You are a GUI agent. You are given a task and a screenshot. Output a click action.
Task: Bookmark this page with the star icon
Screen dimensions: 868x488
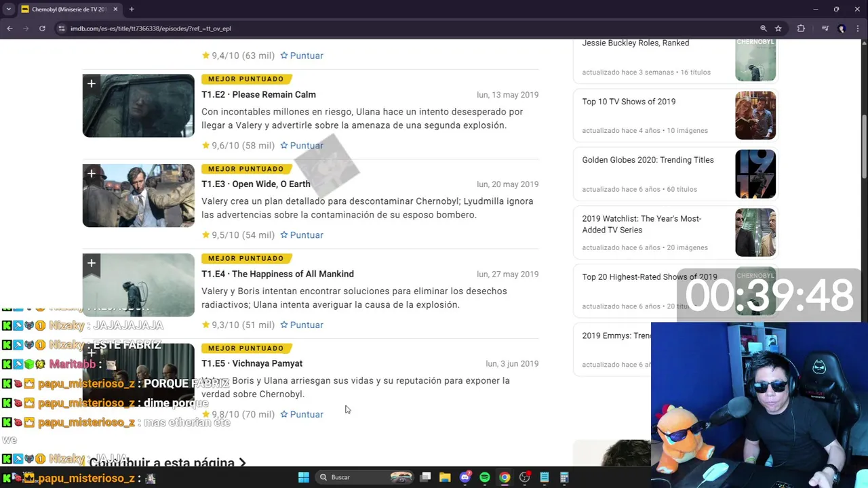pyautogui.click(x=778, y=28)
